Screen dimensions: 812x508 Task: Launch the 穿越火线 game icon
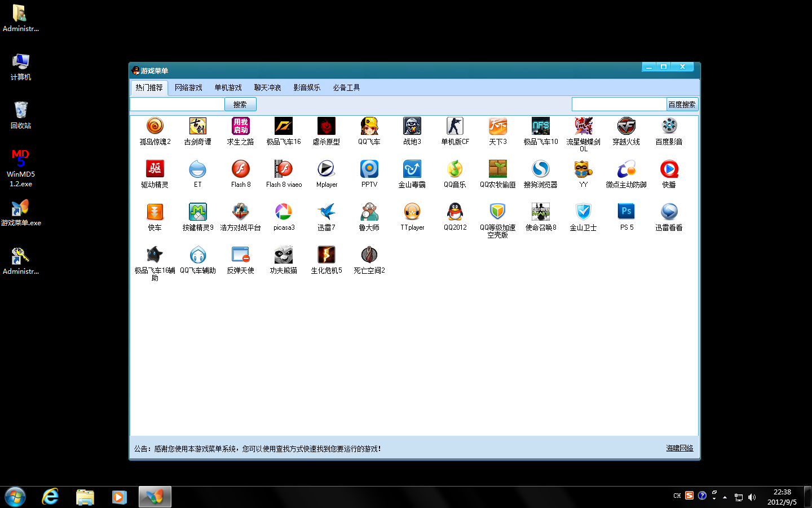coord(626,126)
